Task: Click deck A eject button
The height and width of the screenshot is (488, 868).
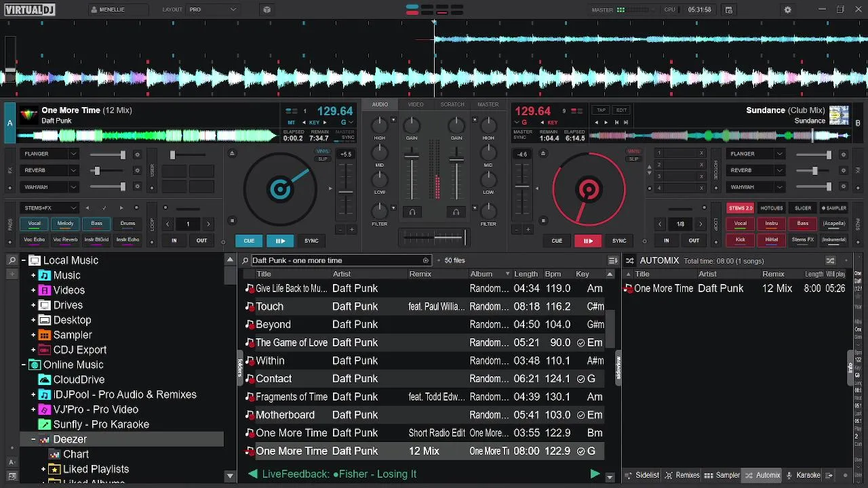Action: pyautogui.click(x=232, y=153)
